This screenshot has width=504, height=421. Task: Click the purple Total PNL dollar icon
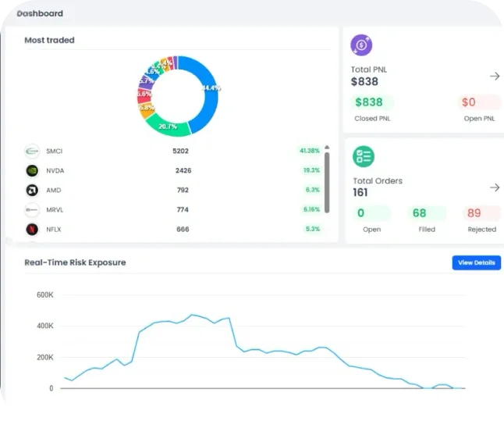point(361,45)
